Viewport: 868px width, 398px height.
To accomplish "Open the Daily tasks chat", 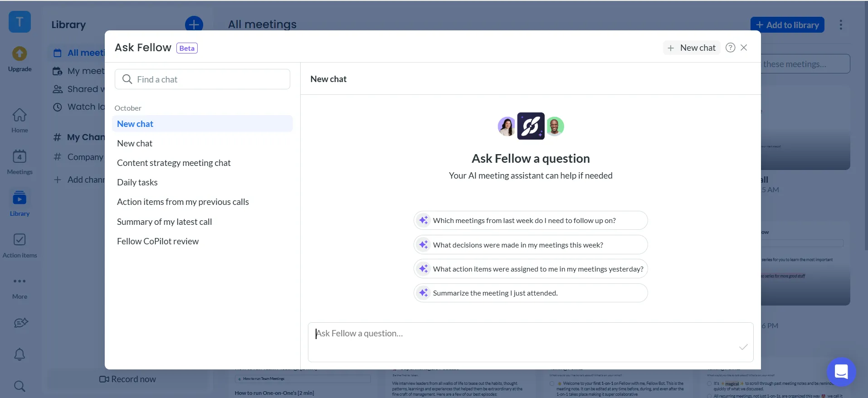I will click(202, 182).
